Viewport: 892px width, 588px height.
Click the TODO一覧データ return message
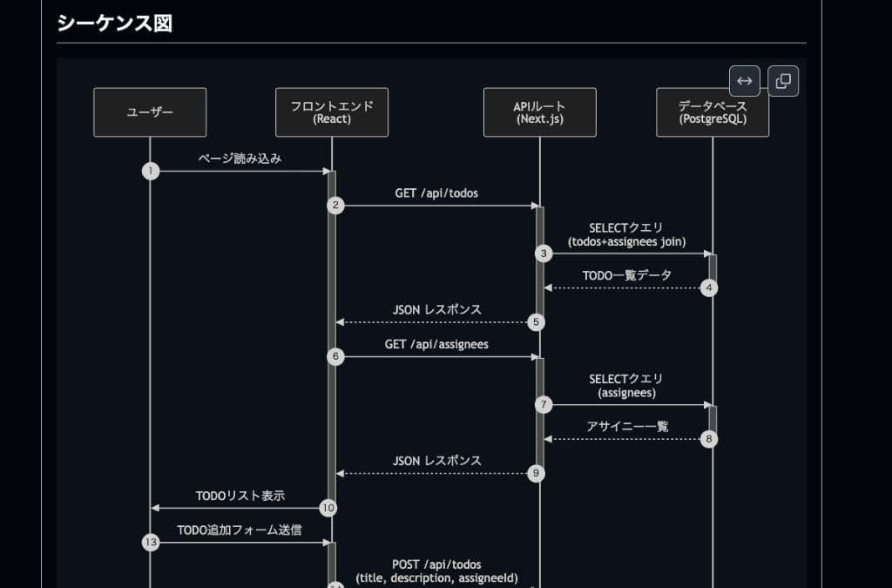point(627,274)
